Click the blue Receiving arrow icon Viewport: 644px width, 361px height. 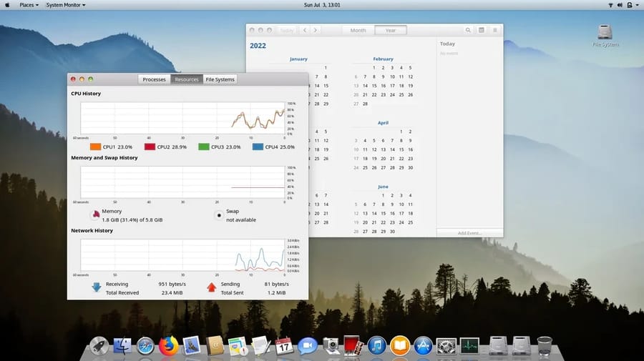pyautogui.click(x=96, y=287)
